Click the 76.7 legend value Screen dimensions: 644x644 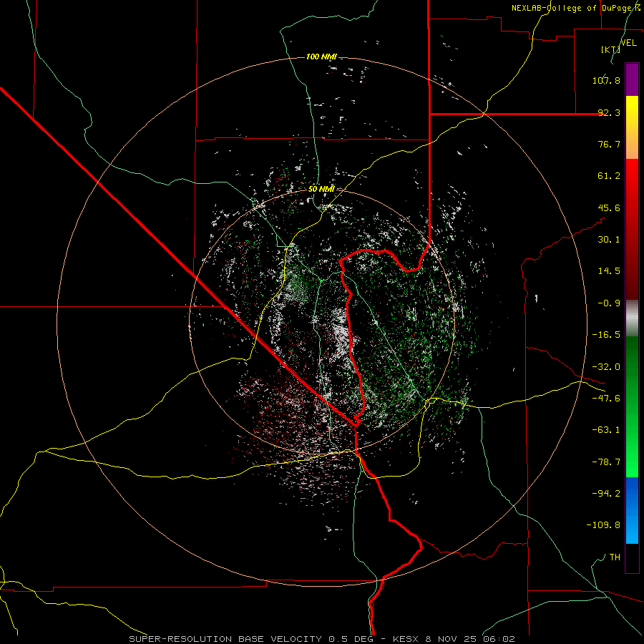609,144
